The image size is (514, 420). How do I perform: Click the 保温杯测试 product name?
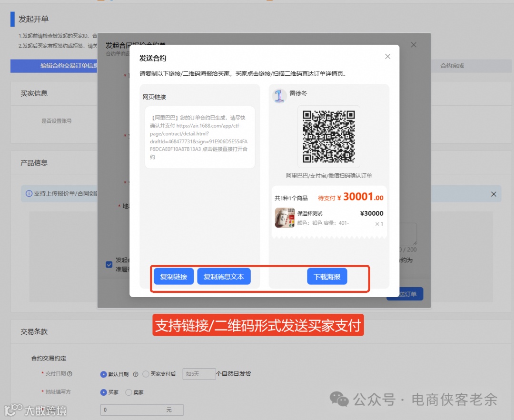point(310,213)
